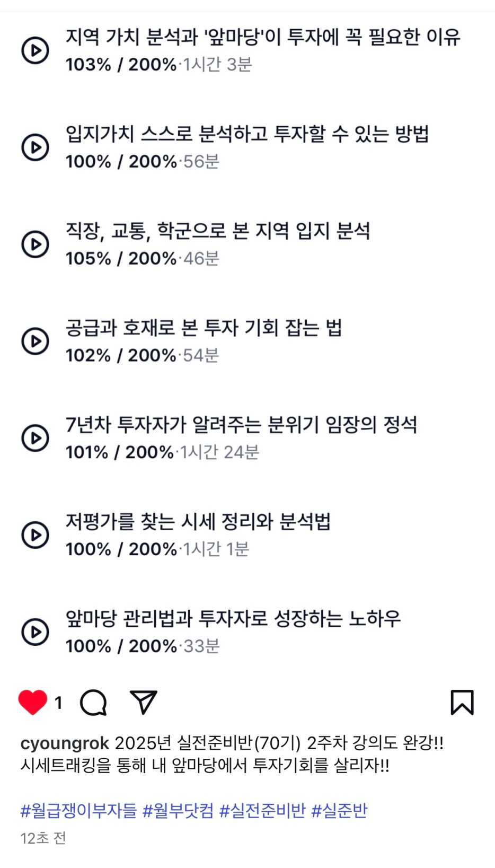View the like count of 1
This screenshot has height=868, width=495.
[x=58, y=703]
